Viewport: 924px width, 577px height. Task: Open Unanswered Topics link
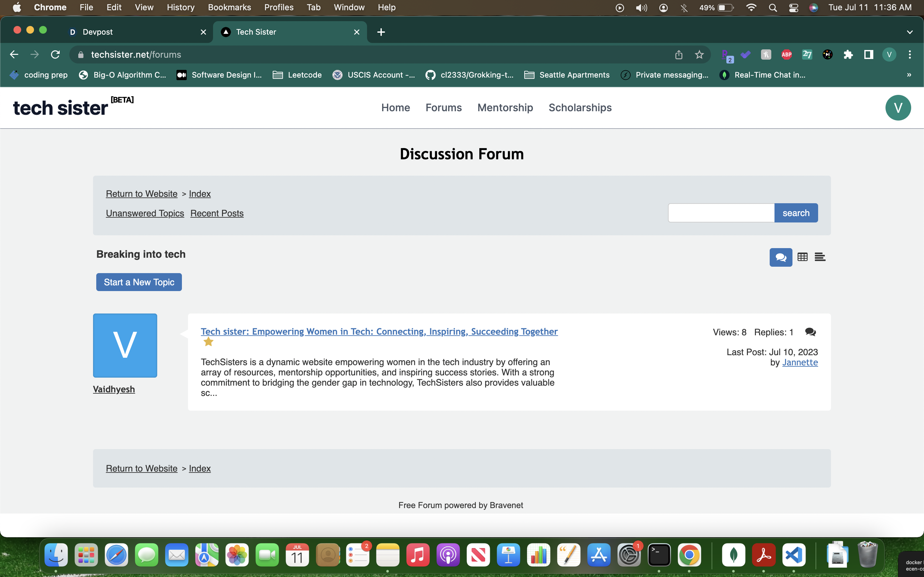click(145, 213)
